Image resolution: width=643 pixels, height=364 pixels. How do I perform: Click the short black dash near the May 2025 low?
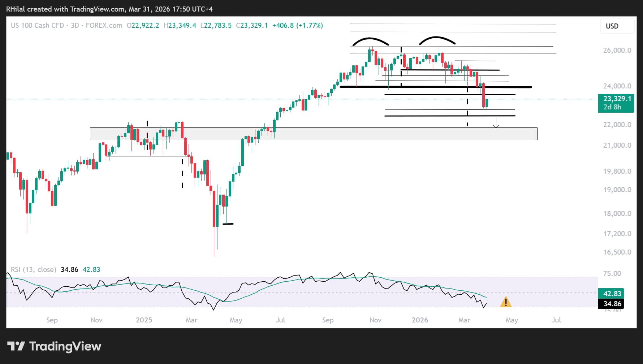[228, 224]
